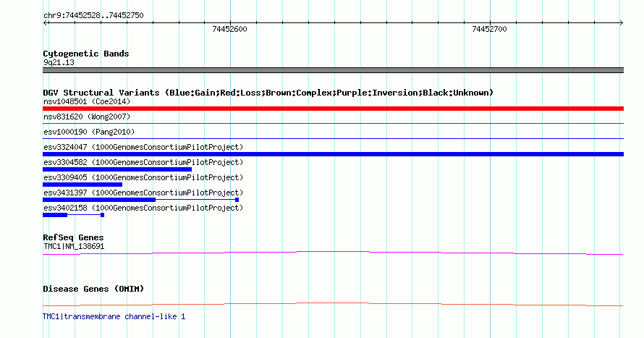Screen dimensions: 644x338
Task: Click the thick blue segment of esv3402158
Action: coord(55,215)
